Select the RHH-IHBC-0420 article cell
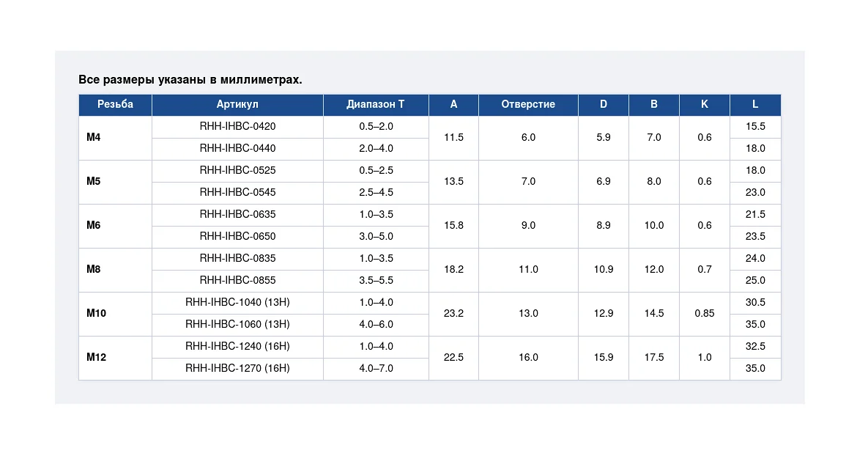Image resolution: width=868 pixels, height=459 pixels. [237, 126]
